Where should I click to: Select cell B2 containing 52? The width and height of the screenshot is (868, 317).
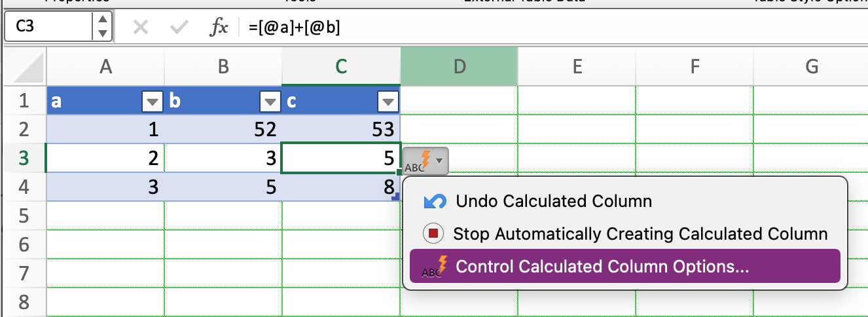click(x=223, y=129)
